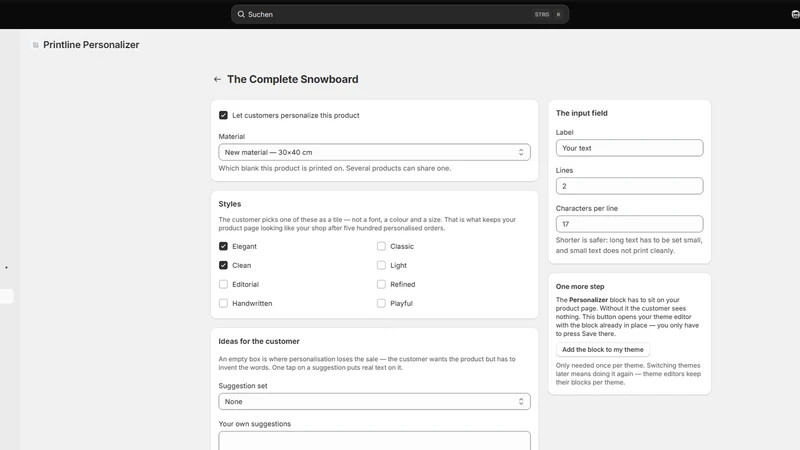Click the Lines number field

630,186
